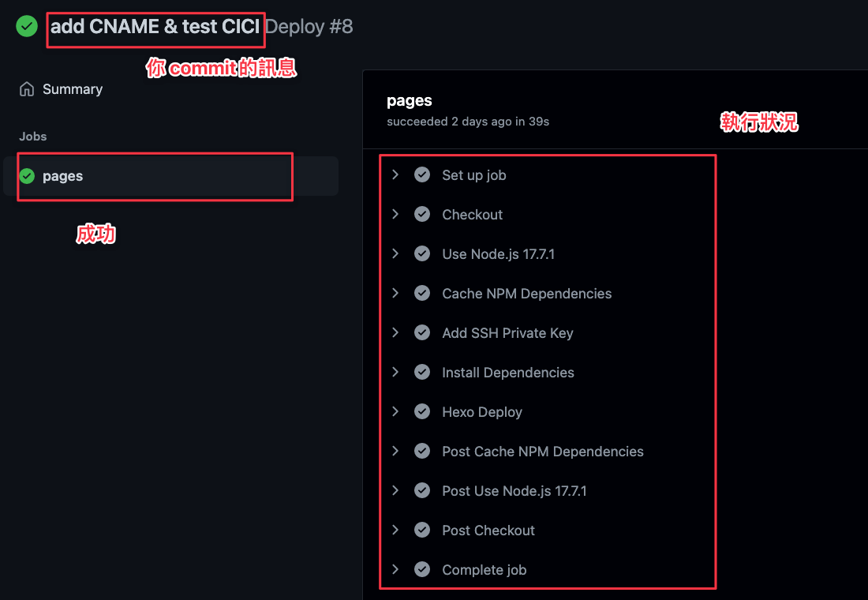The image size is (868, 600).
Task: Click the Post Use Node.js 17.7.1 label
Action: click(514, 491)
